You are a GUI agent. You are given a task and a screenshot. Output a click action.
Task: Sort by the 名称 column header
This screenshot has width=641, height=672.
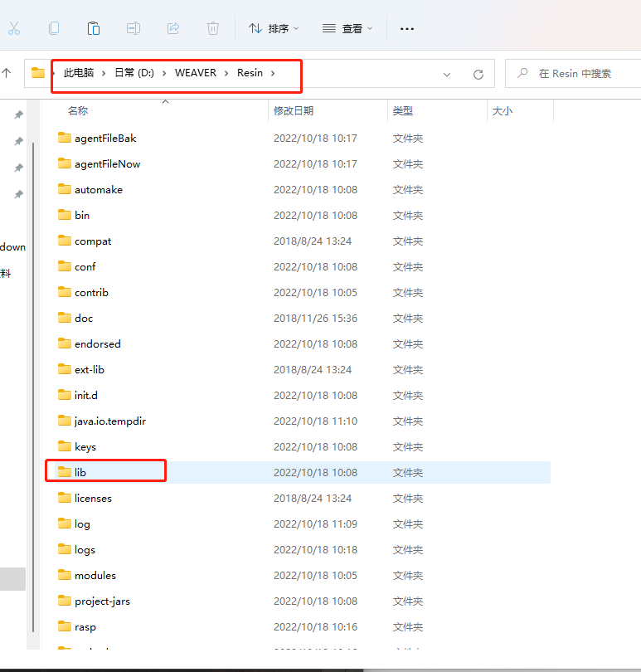pos(78,110)
